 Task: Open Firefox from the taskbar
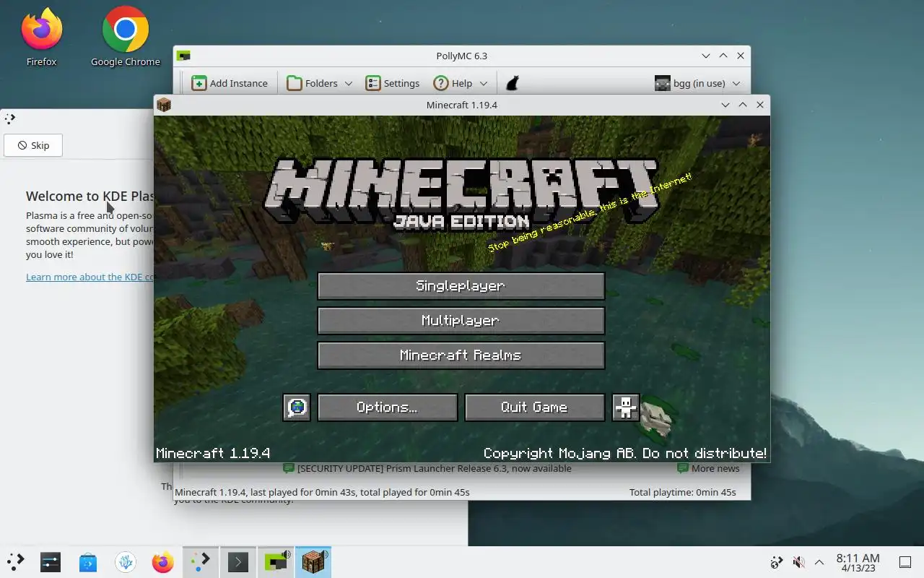(163, 562)
